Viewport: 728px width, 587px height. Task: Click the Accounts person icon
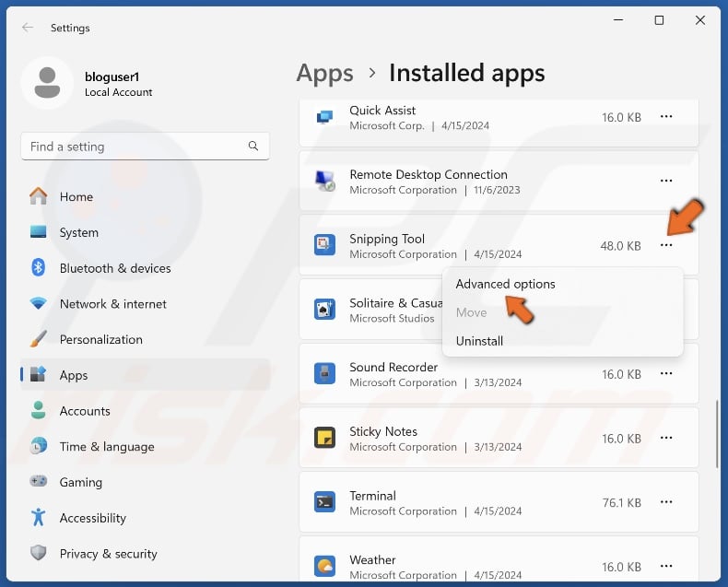[38, 410]
